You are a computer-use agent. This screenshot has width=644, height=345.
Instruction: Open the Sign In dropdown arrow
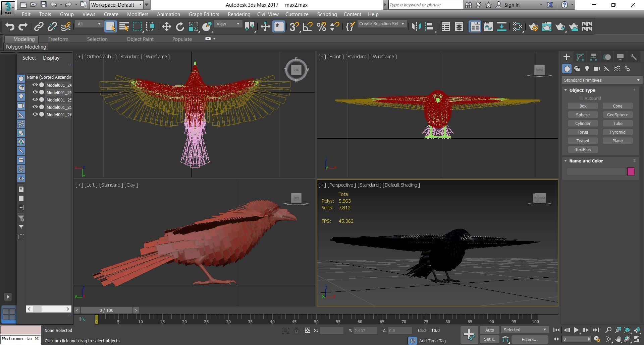[x=541, y=5]
